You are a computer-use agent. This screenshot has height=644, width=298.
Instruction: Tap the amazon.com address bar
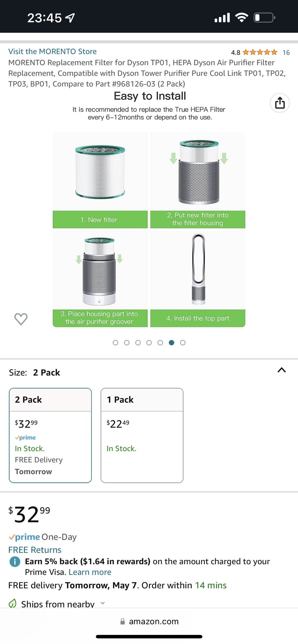click(153, 621)
